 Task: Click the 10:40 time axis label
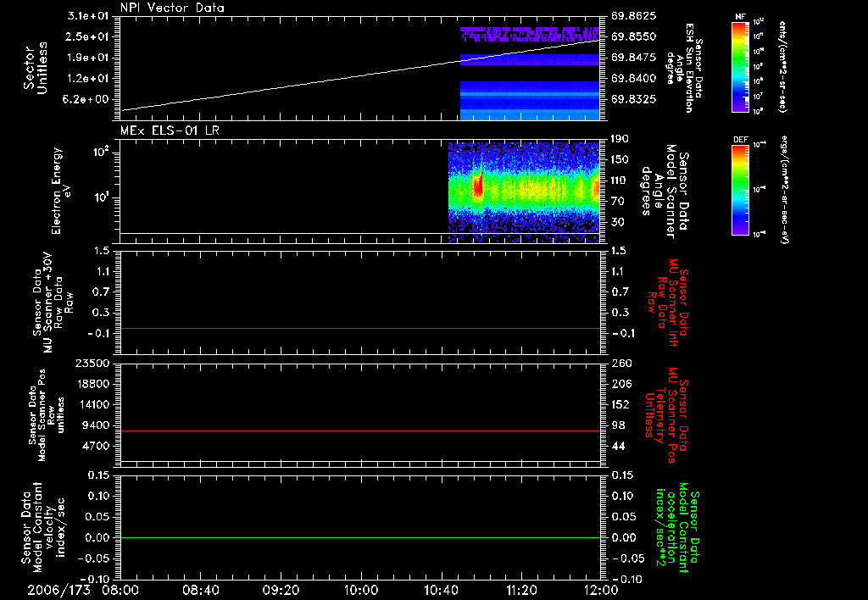point(441,590)
